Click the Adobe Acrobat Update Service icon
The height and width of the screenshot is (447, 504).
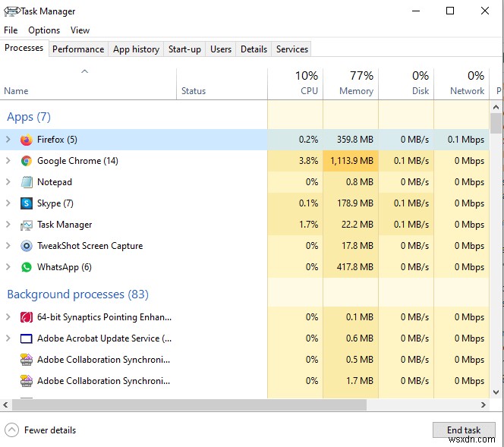pyautogui.click(x=27, y=338)
